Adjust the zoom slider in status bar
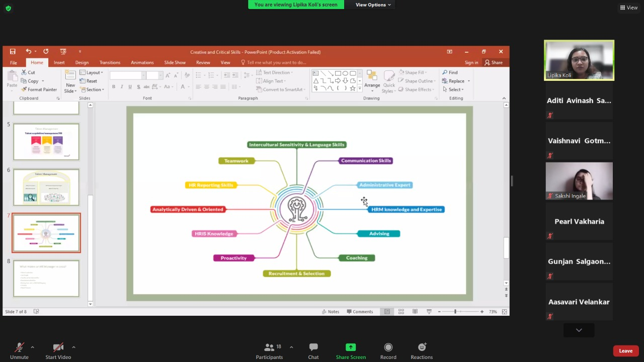Image resolution: width=644 pixels, height=362 pixels. pos(455,312)
